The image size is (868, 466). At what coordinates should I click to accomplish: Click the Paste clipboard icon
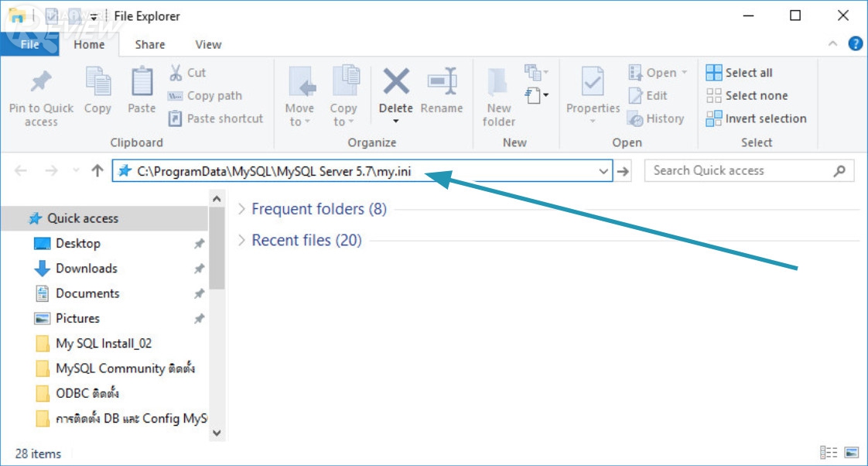[142, 82]
